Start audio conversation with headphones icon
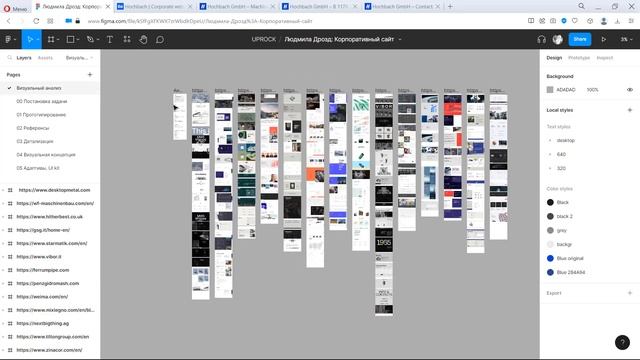This screenshot has width=640, height=360. click(542, 40)
